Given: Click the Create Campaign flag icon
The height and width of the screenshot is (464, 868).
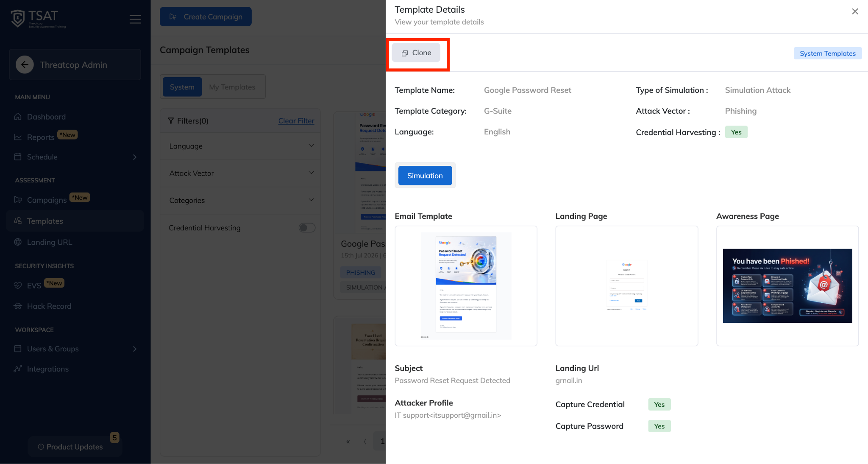Looking at the screenshot, I should click(173, 17).
